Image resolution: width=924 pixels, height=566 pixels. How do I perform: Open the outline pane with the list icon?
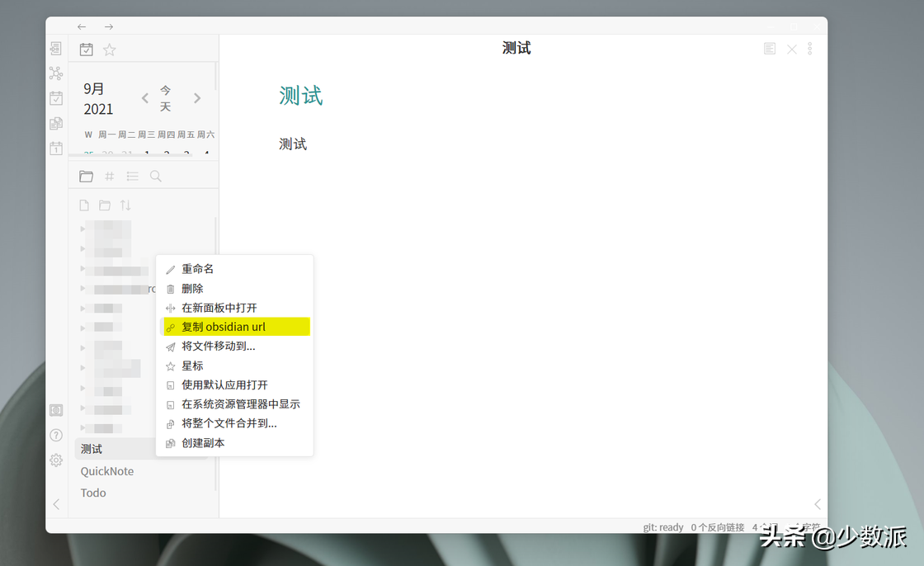(132, 176)
